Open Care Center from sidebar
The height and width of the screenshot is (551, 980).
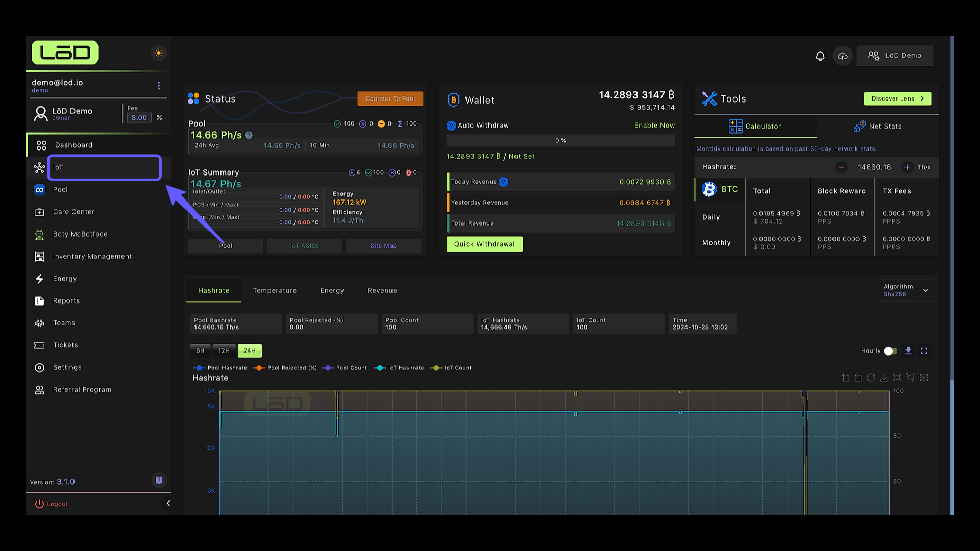pos(99,212)
